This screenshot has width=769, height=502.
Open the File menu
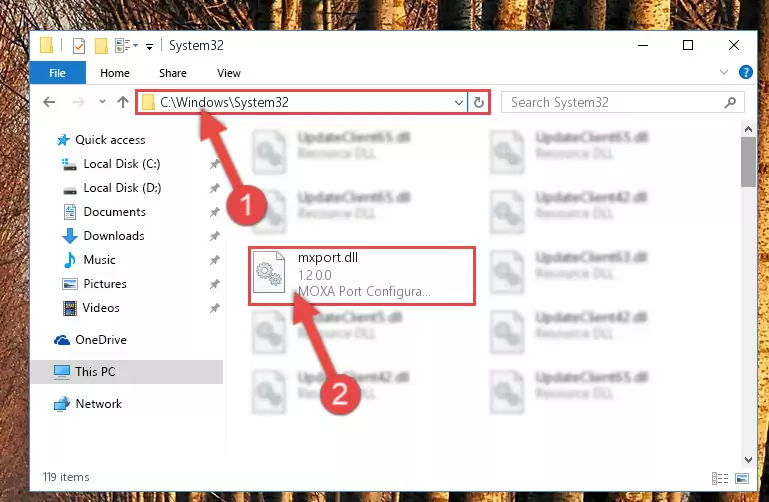57,73
